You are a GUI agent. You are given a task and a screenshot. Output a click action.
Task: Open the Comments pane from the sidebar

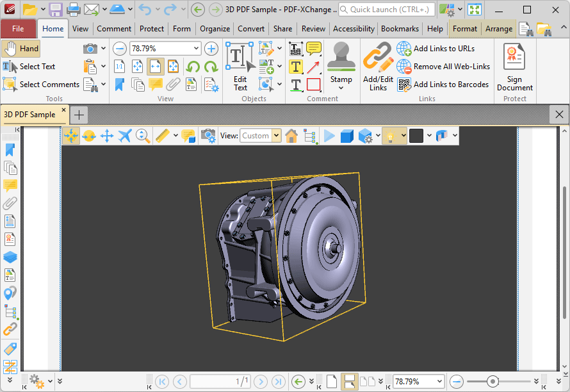[x=9, y=186]
